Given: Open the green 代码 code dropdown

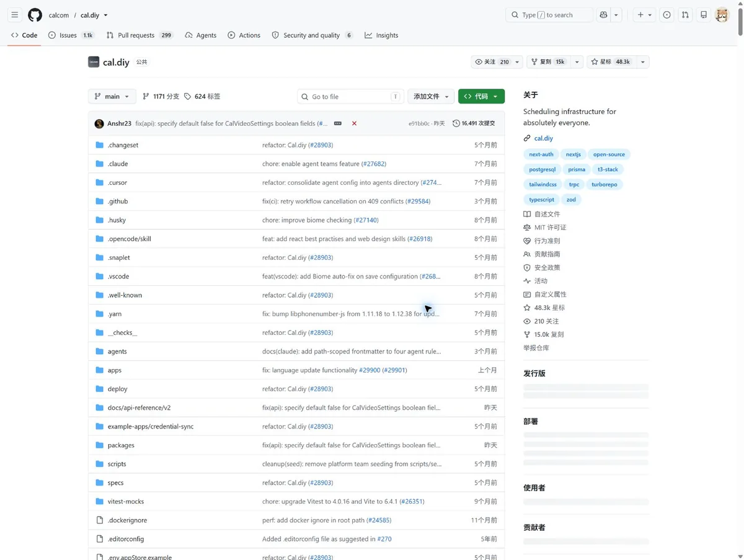Looking at the screenshot, I should (x=481, y=97).
